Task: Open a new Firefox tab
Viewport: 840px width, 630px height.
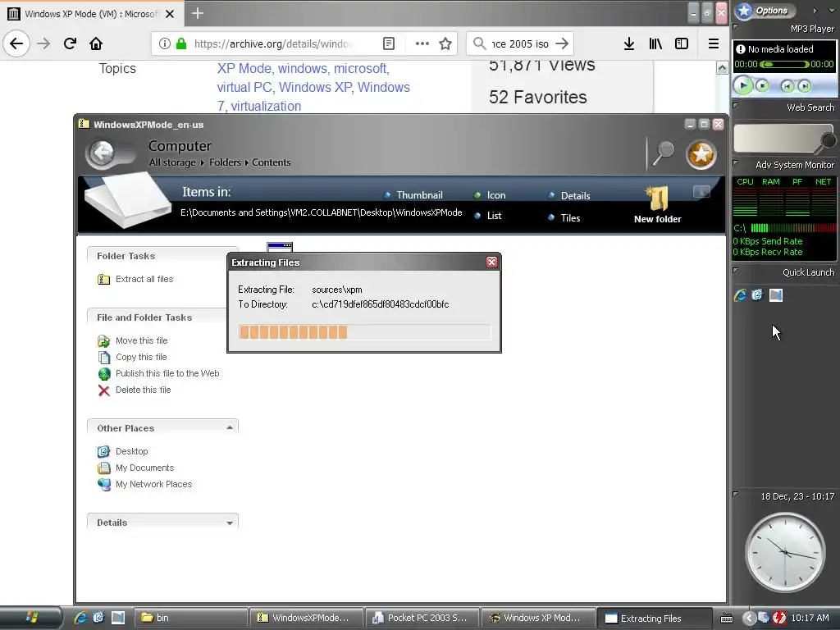Action: click(197, 13)
